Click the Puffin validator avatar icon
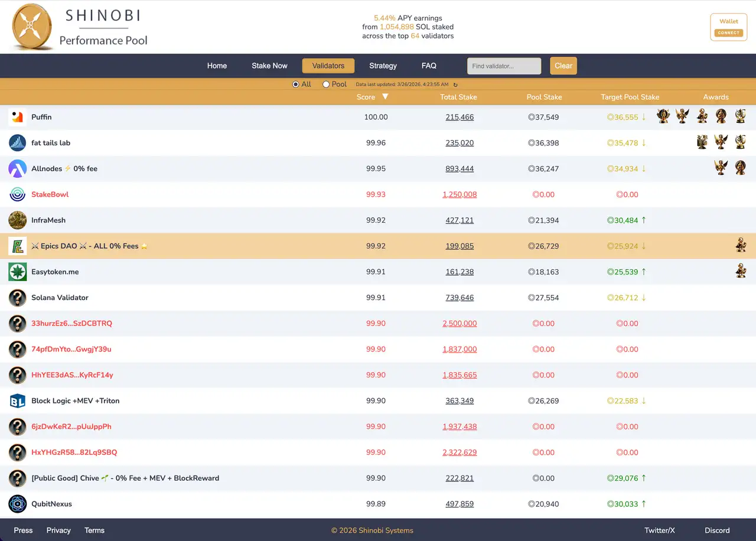This screenshot has height=541, width=756. click(x=17, y=117)
